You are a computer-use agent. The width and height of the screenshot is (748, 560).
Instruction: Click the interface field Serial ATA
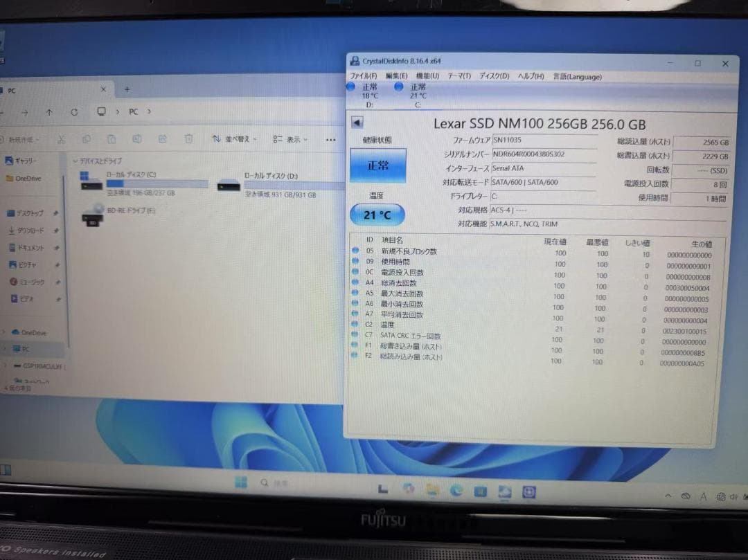pyautogui.click(x=544, y=168)
